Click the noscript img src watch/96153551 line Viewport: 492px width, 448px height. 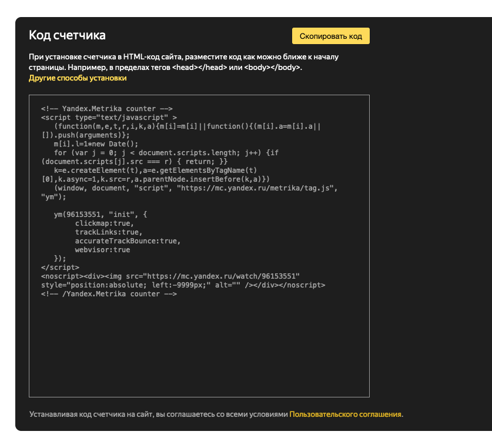click(170, 276)
